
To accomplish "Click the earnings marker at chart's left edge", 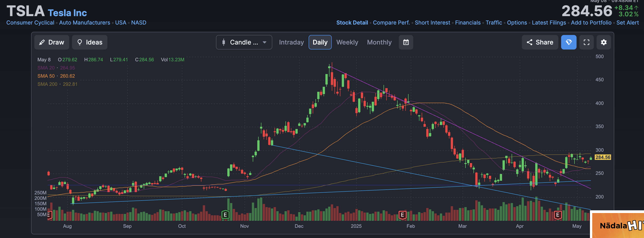I will coord(49,215).
